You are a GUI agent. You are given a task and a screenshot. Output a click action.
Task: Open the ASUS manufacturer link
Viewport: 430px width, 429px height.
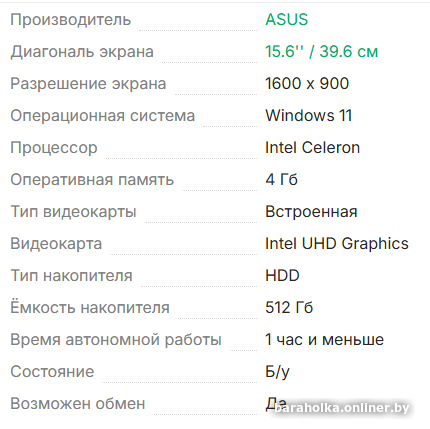(287, 19)
